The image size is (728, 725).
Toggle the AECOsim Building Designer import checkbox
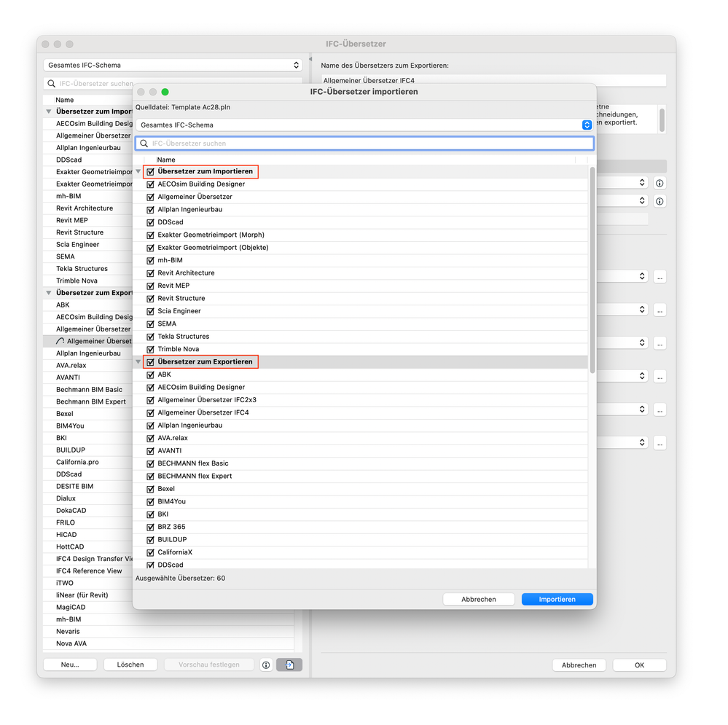pos(150,184)
